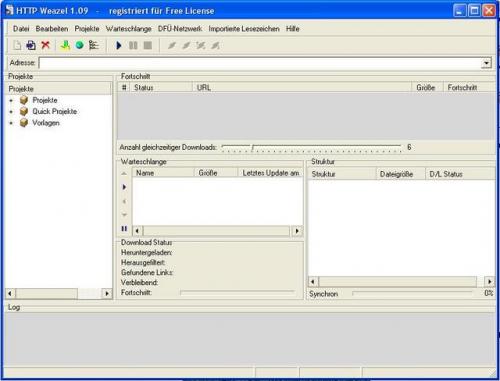Adjust the simultaneous downloads slider handle
500x381 pixels.
253,147
